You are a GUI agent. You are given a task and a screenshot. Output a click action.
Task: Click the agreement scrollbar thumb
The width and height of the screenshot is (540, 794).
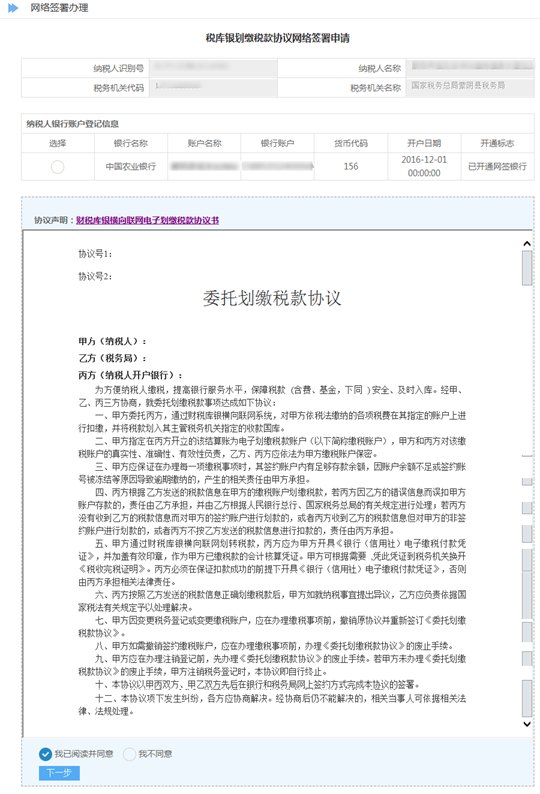tap(527, 268)
